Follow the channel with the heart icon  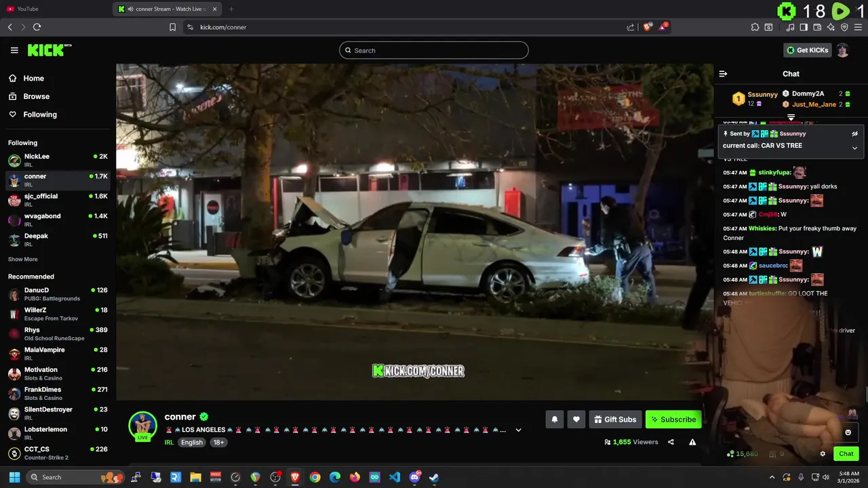click(x=576, y=420)
